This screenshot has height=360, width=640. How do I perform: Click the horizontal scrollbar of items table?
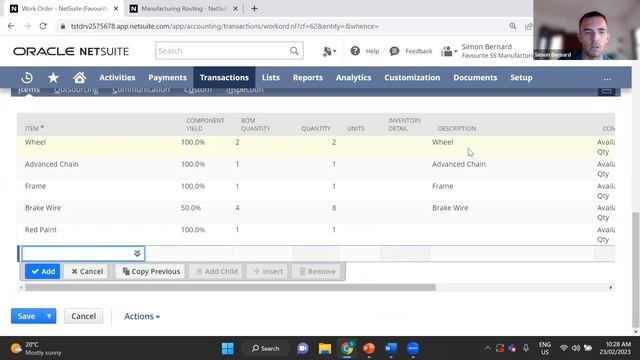pyautogui.click(x=230, y=288)
